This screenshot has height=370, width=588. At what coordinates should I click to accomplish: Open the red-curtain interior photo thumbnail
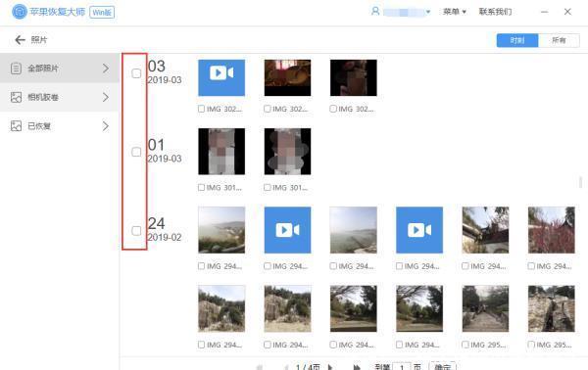coord(287,77)
